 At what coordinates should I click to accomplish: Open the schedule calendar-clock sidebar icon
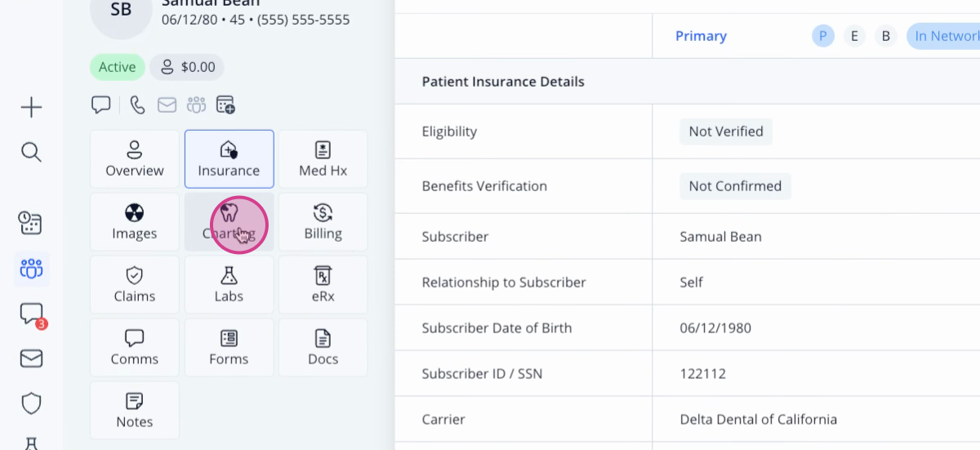point(31,223)
